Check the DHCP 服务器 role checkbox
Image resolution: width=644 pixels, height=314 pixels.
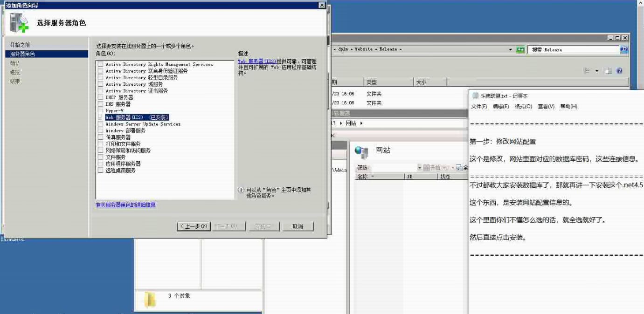coord(100,97)
